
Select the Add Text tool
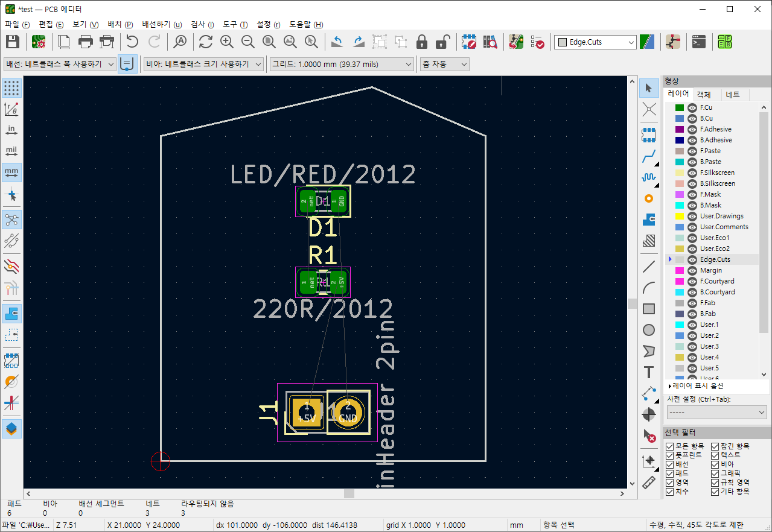click(x=649, y=372)
